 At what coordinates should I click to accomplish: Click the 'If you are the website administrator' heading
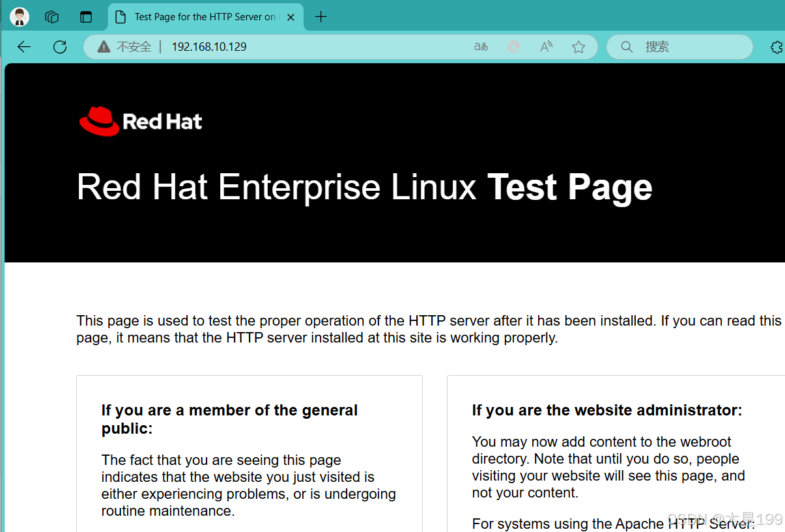(607, 410)
